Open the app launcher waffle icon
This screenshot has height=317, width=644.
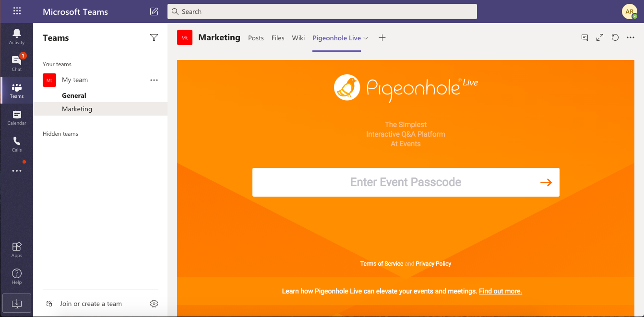(x=17, y=12)
